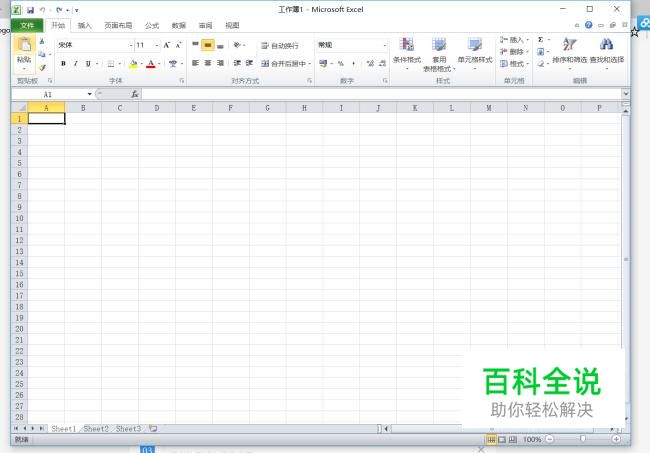Image resolution: width=650 pixels, height=453 pixels.
Task: Switch to the Data tab
Action: [179, 26]
